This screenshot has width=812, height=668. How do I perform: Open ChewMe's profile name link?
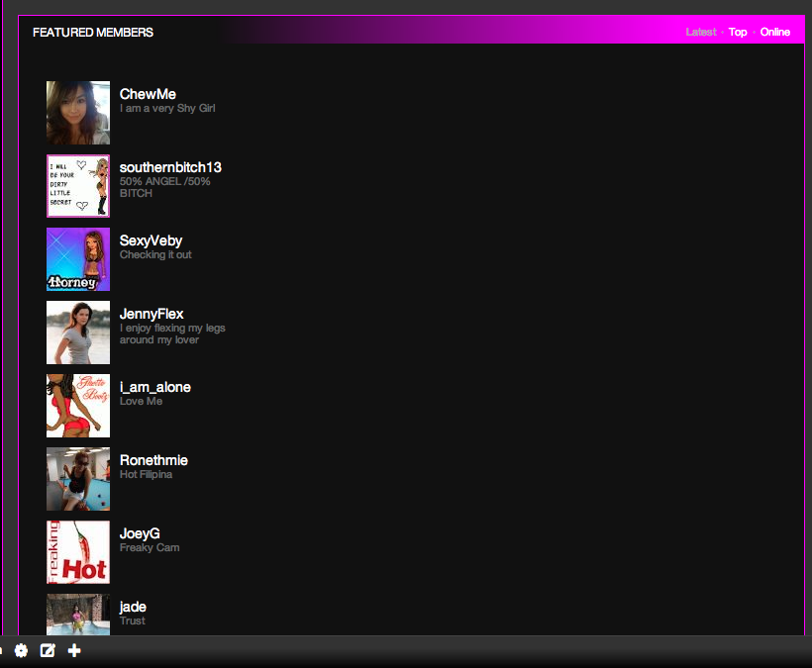coord(148,94)
